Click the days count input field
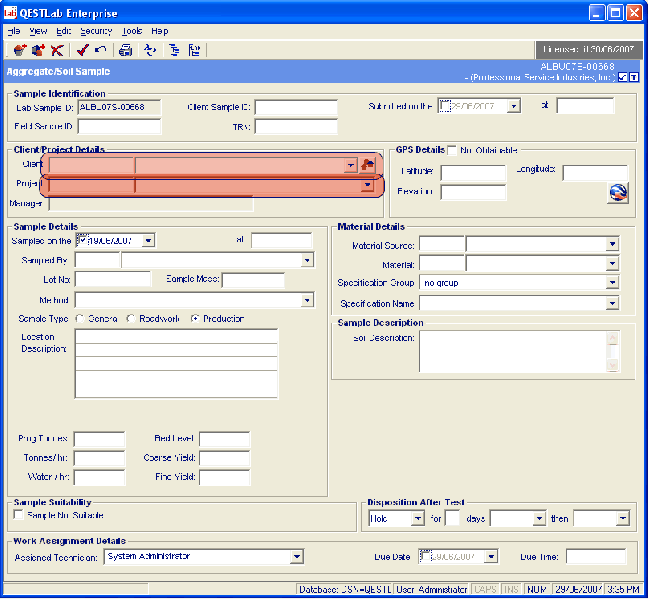The width and height of the screenshot is (648, 599). 452,518
